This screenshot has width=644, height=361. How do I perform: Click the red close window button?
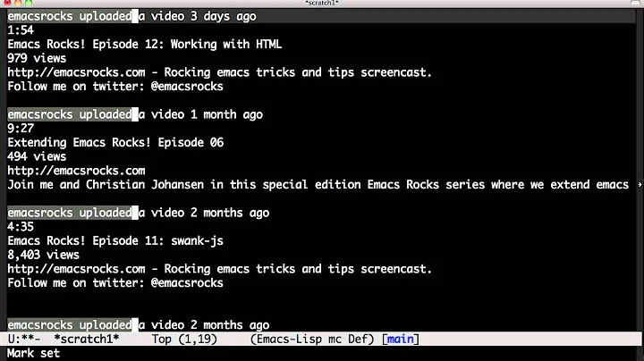pyautogui.click(x=7, y=3)
